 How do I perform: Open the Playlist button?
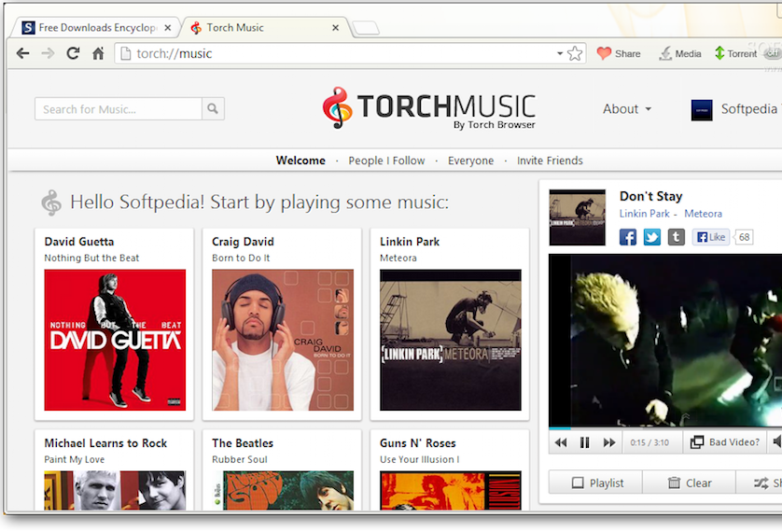596,483
